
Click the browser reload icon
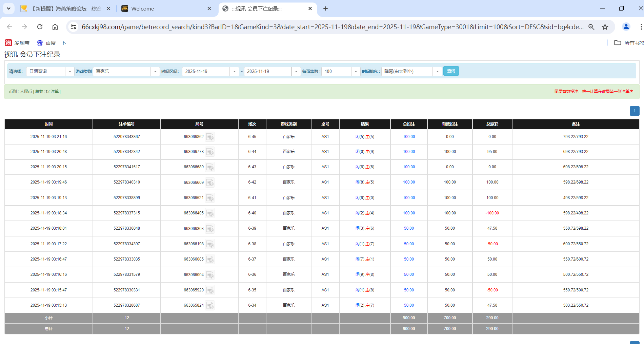40,27
